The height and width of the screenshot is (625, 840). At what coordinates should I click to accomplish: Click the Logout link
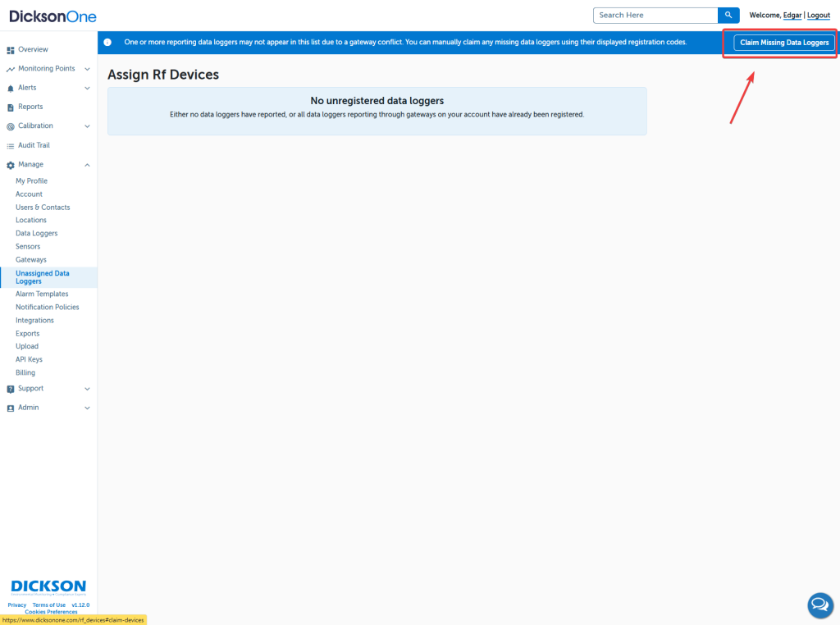818,16
